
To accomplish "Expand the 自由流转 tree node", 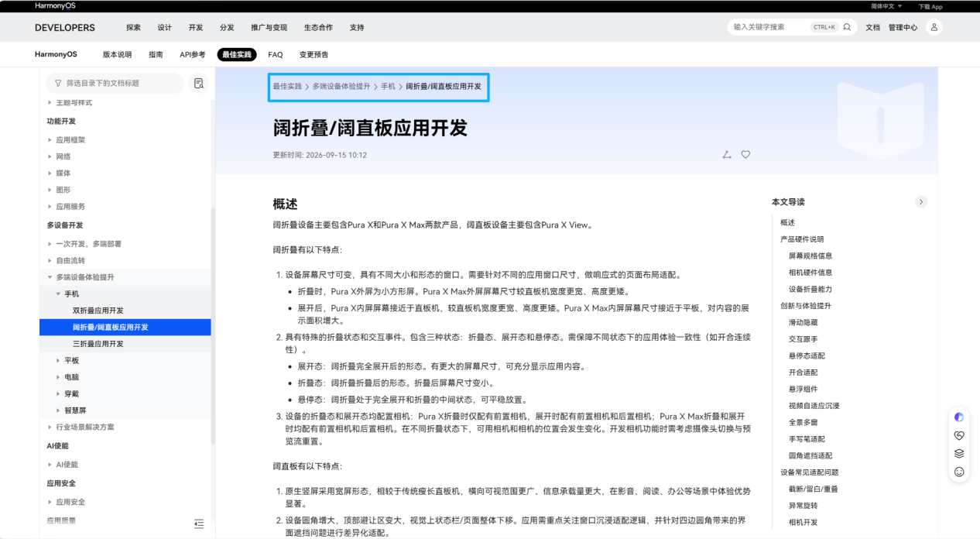I will [x=50, y=260].
